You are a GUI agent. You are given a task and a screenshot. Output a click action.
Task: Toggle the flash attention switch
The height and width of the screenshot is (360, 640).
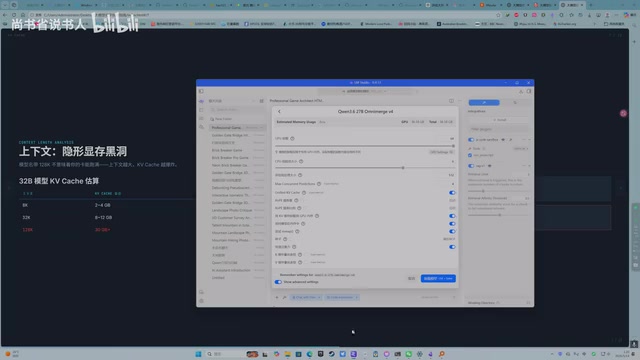pyautogui.click(x=452, y=247)
